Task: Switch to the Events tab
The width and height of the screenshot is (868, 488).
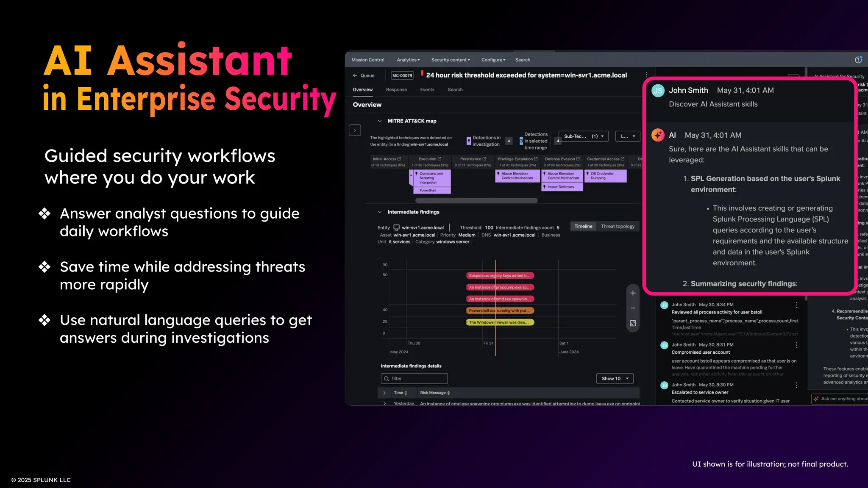Action: pos(427,90)
